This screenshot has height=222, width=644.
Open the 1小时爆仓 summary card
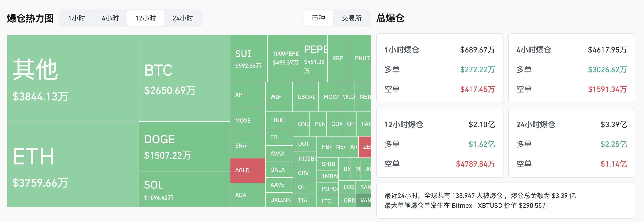[x=440, y=68]
